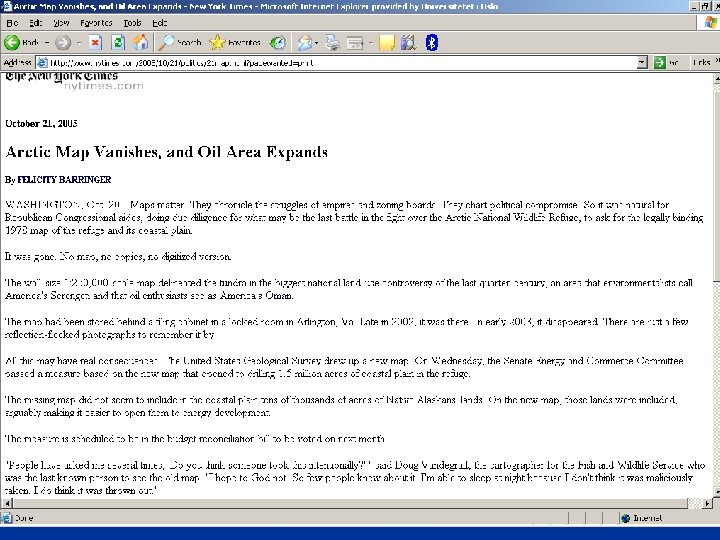
Task: Click the 'October 21, 2005' date text
Action: tap(41, 124)
